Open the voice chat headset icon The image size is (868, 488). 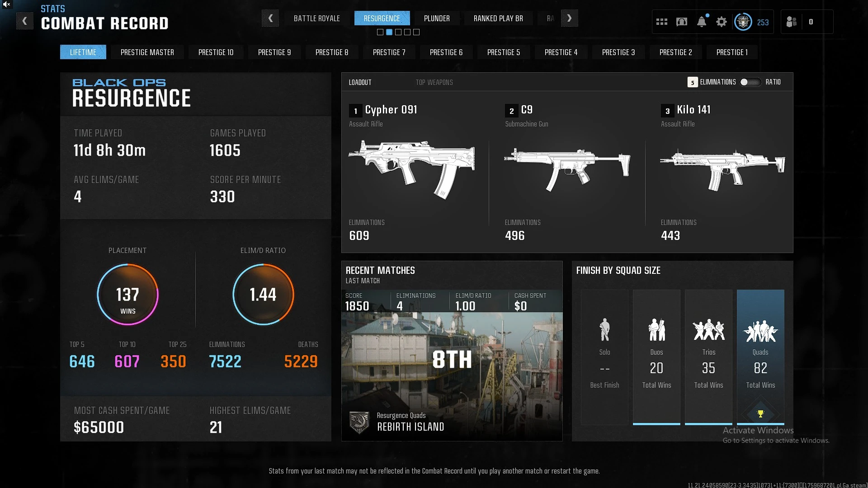click(681, 22)
